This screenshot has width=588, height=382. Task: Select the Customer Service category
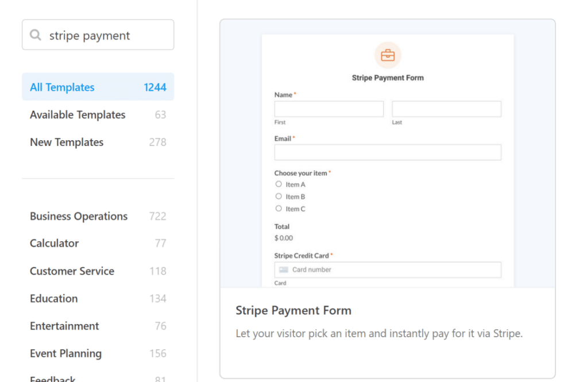[72, 271]
